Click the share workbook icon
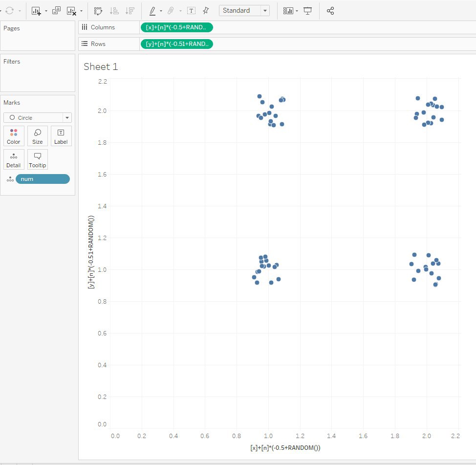 pyautogui.click(x=330, y=11)
